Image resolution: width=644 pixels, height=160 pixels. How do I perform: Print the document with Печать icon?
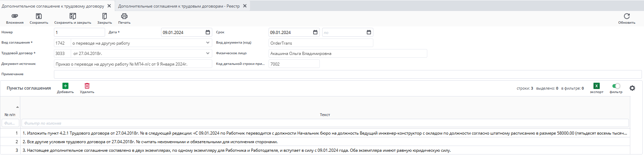coord(124,16)
